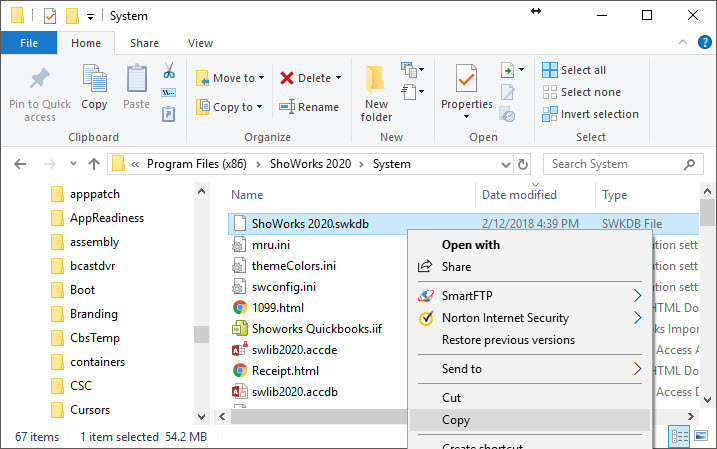Click the Paste clipboard icon
This screenshot has width=717, height=449.
pos(136,79)
